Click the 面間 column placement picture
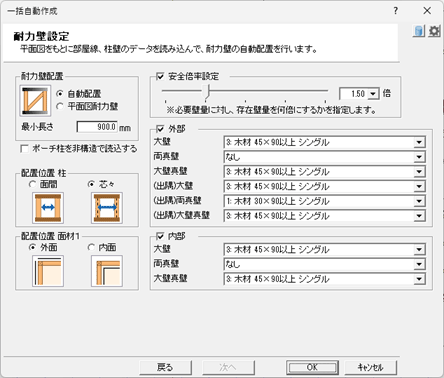The height and width of the screenshot is (378, 444). [48, 208]
